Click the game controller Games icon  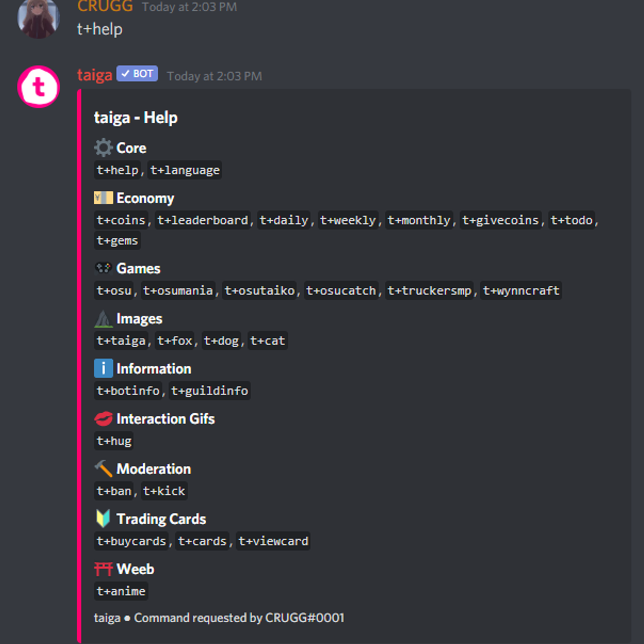pos(103,268)
